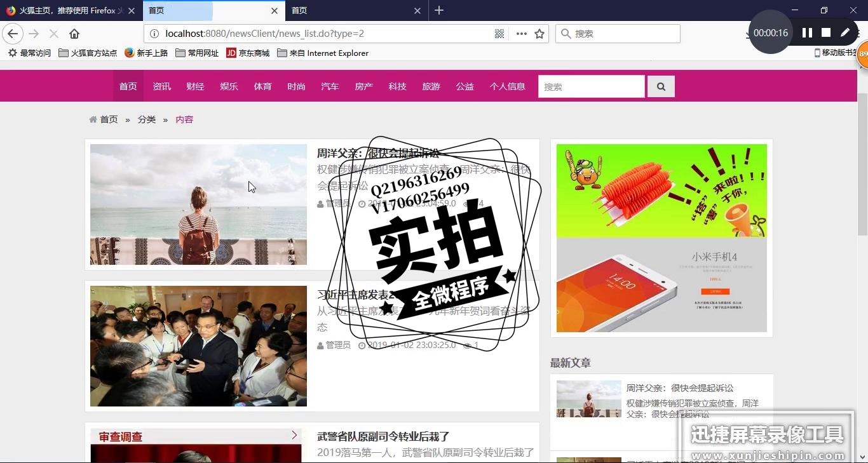Open the 审查调查 article thumbnail
The width and height of the screenshot is (868, 463).
click(196, 445)
